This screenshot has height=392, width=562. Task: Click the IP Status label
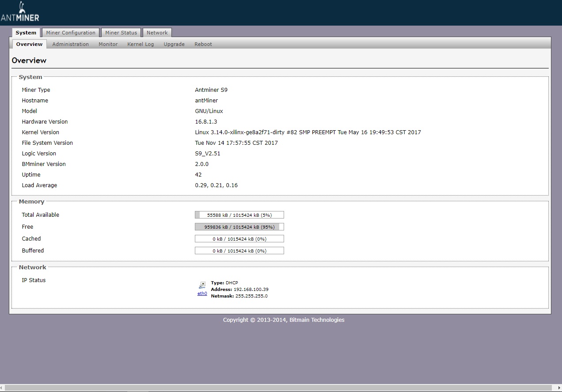click(34, 280)
